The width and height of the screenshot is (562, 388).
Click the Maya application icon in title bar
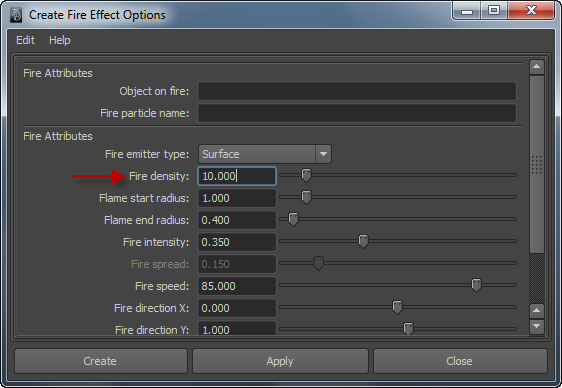coord(16,15)
